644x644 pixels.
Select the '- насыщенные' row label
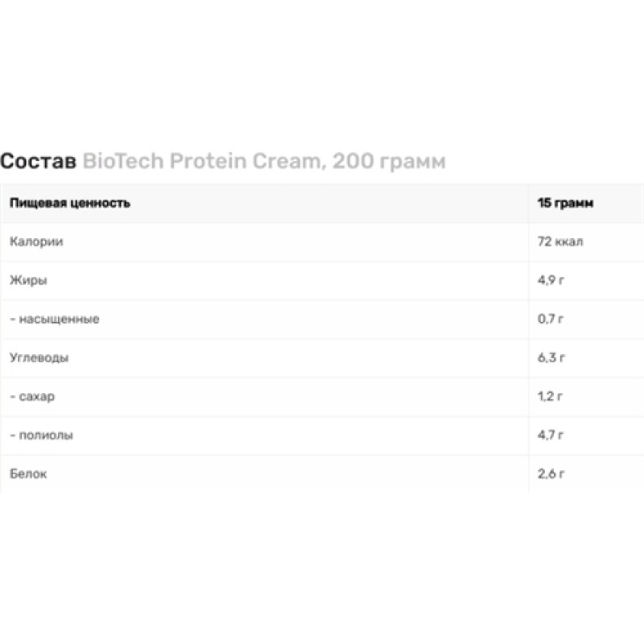pyautogui.click(x=54, y=319)
